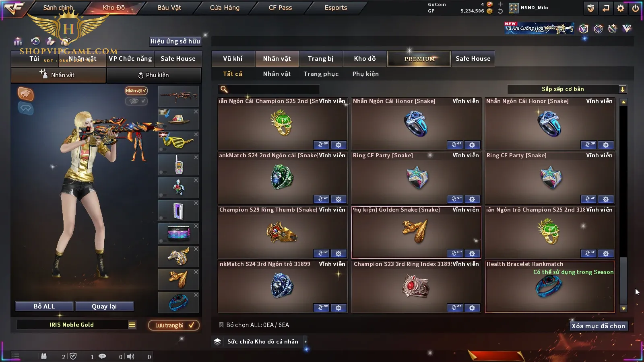
Task: Toggle the Nhân vật checkmark badge
Action: (136, 90)
